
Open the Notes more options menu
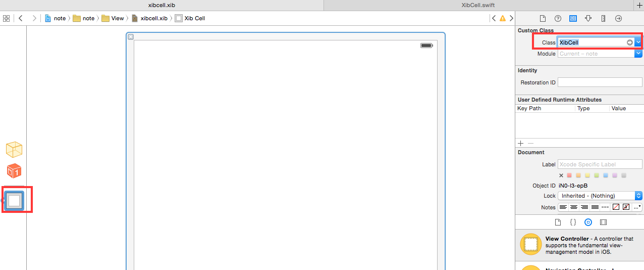point(637,207)
